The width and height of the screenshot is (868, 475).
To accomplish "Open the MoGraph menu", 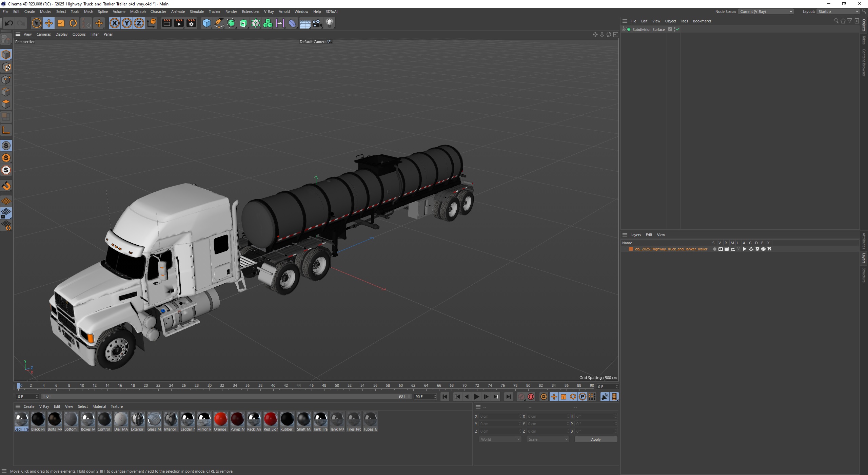I will point(138,12).
